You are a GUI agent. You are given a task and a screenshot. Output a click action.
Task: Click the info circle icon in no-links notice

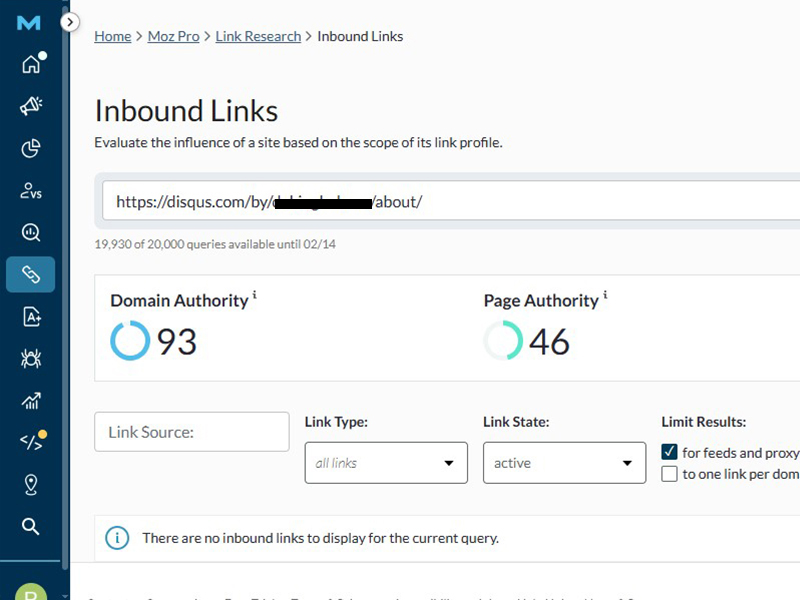pos(117,538)
